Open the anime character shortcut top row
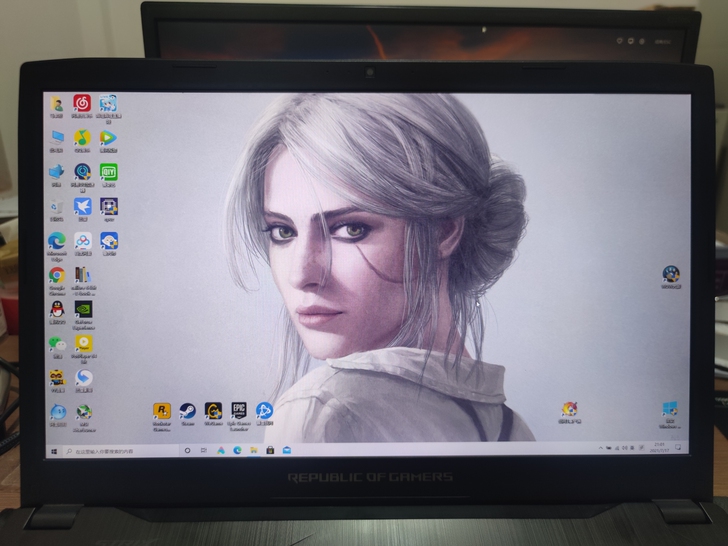Image resolution: width=728 pixels, height=546 pixels. pyautogui.click(x=108, y=103)
